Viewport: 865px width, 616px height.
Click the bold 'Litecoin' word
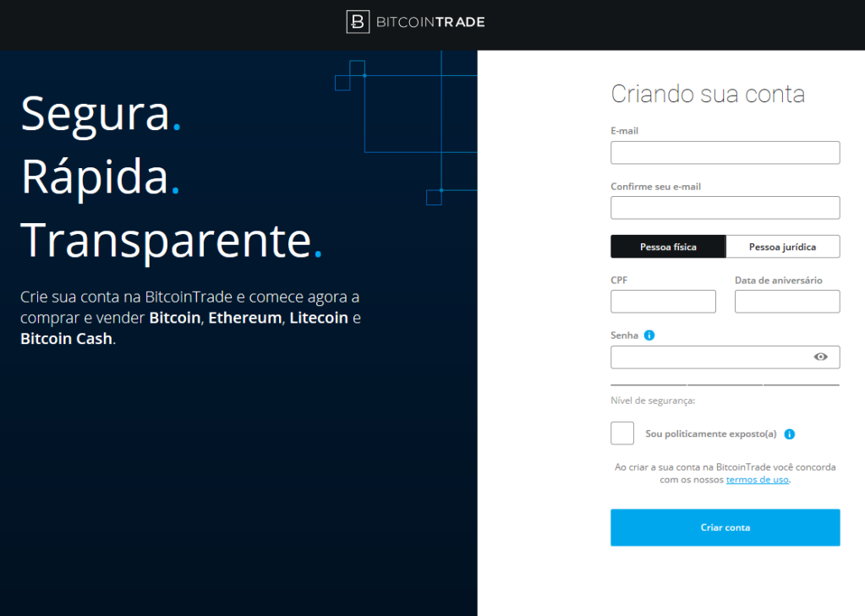click(x=319, y=319)
